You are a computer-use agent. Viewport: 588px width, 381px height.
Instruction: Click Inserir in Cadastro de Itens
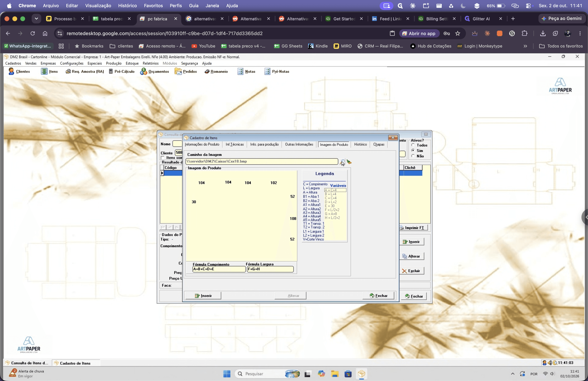click(203, 296)
